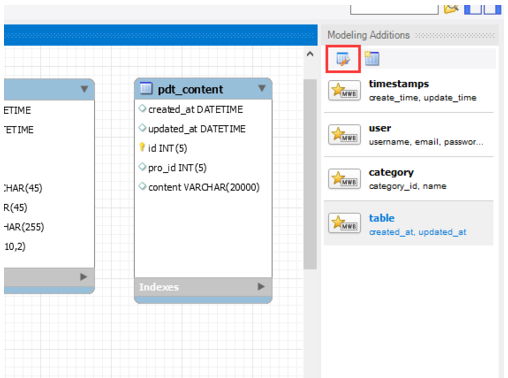Select the R(45) column in left table
This screenshot has width=508, height=378.
pyautogui.click(x=16, y=208)
